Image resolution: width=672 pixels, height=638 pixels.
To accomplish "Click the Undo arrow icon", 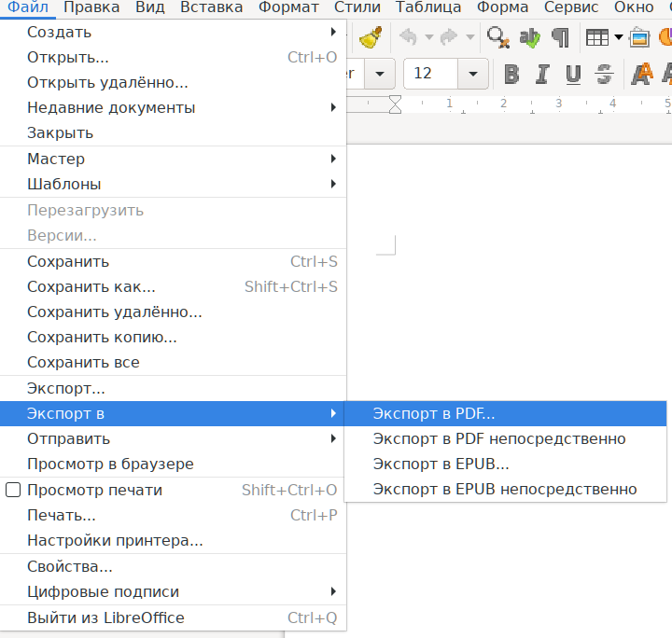I will 409,37.
